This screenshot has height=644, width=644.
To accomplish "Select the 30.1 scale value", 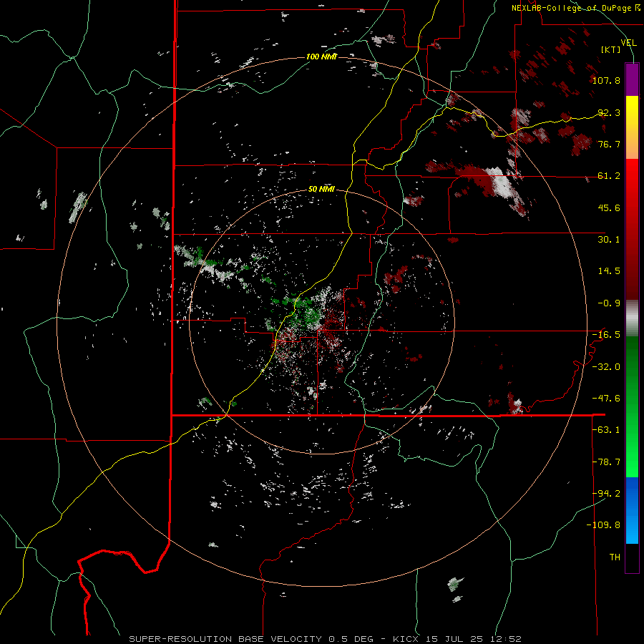I will 609,240.
